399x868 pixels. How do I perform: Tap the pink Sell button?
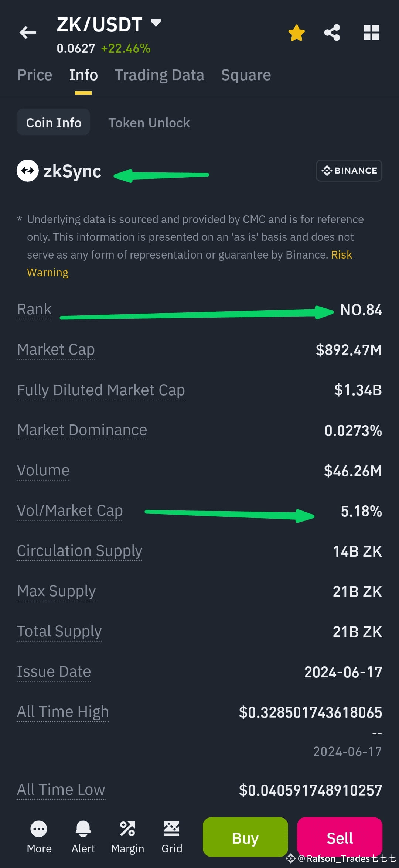pyautogui.click(x=340, y=837)
